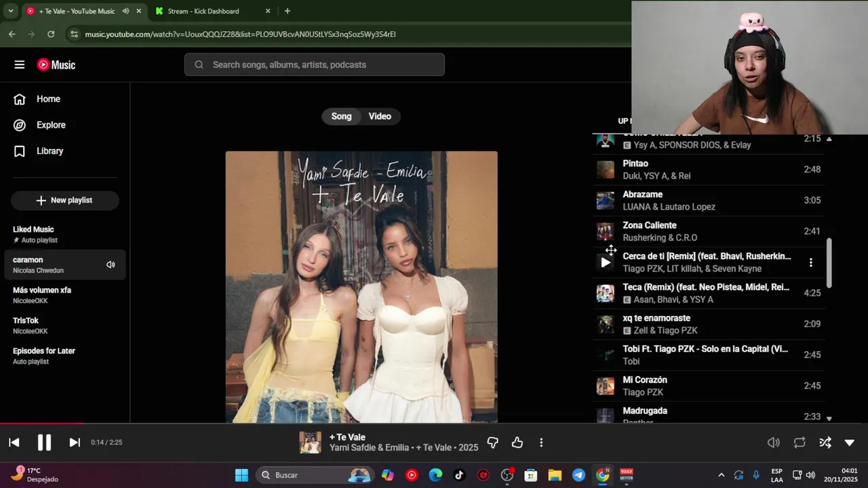Image resolution: width=868 pixels, height=488 pixels.
Task: Open the hamburger guide menu
Action: (20, 65)
